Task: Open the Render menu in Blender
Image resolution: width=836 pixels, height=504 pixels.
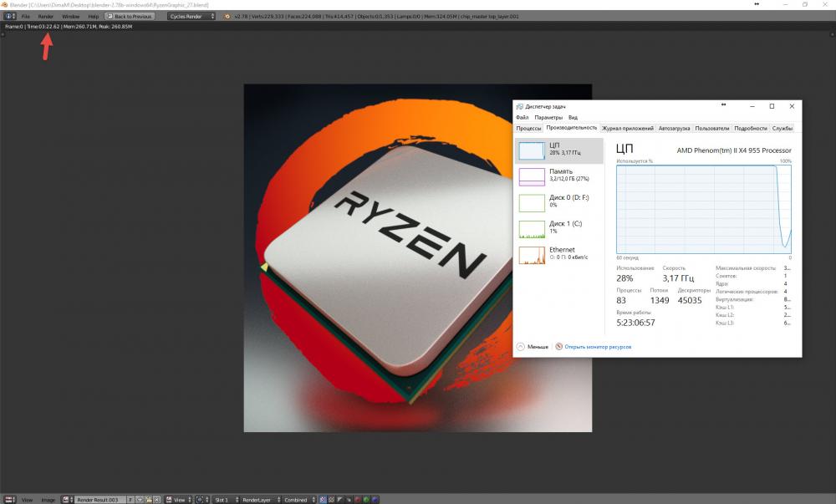Action: [x=45, y=17]
